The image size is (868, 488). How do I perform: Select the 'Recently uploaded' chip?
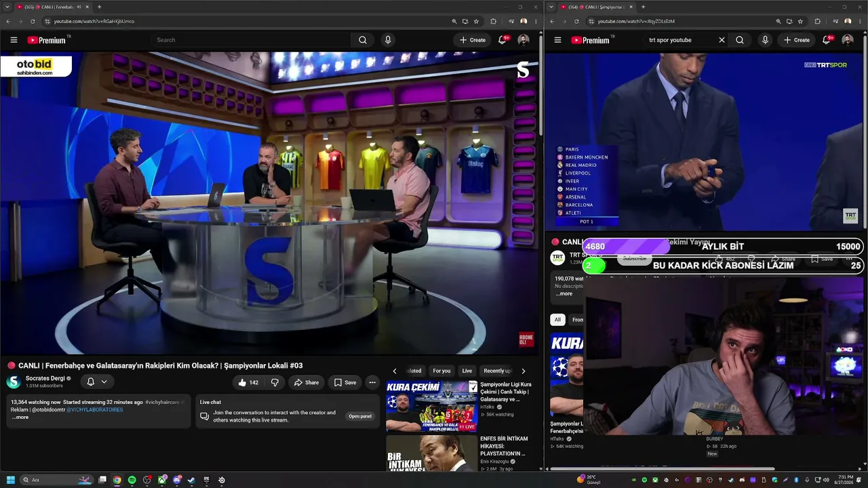497,371
